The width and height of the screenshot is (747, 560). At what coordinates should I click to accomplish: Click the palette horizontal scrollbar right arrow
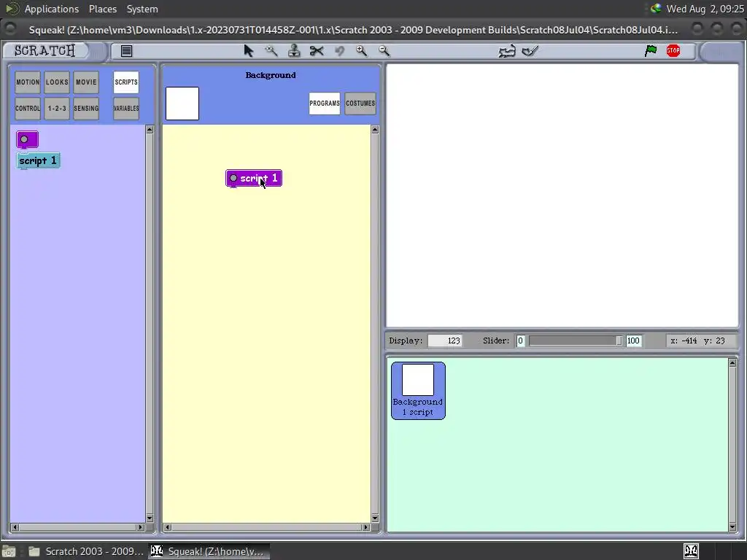pos(140,527)
